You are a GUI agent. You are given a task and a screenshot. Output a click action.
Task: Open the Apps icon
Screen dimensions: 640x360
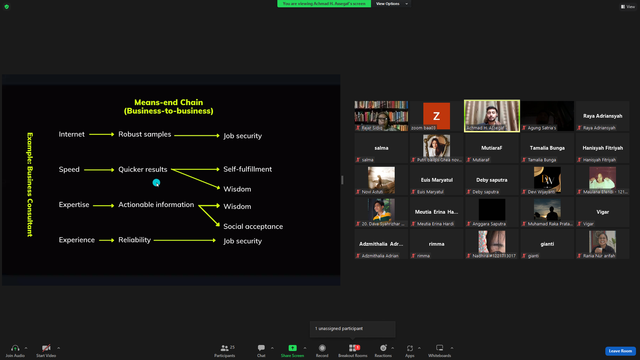pos(410,348)
